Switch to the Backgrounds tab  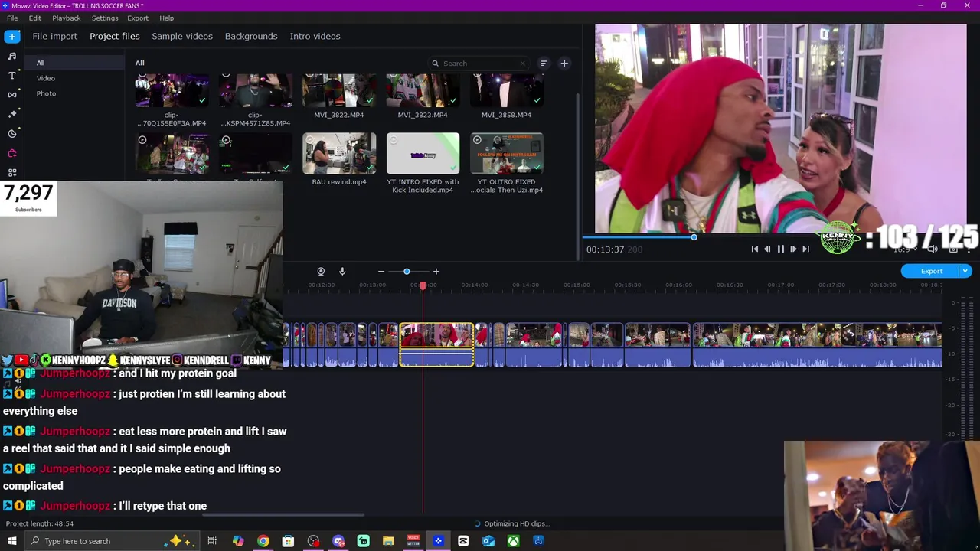251,36
